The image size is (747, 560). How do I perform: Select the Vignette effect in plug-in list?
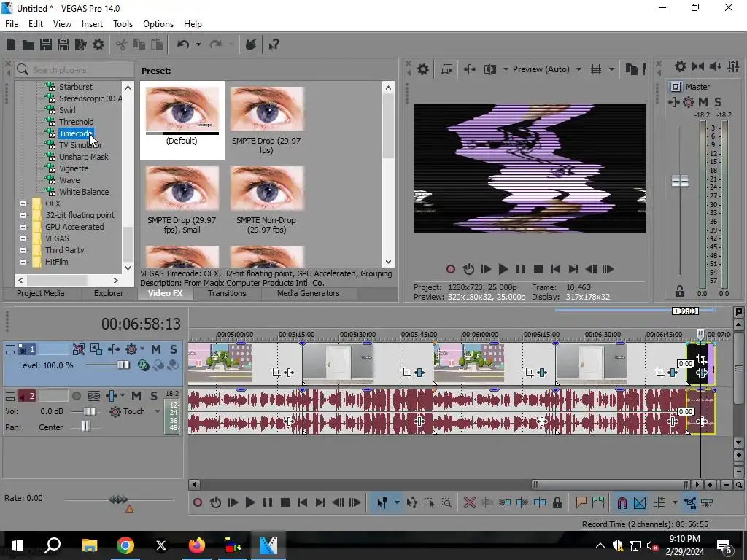point(74,168)
